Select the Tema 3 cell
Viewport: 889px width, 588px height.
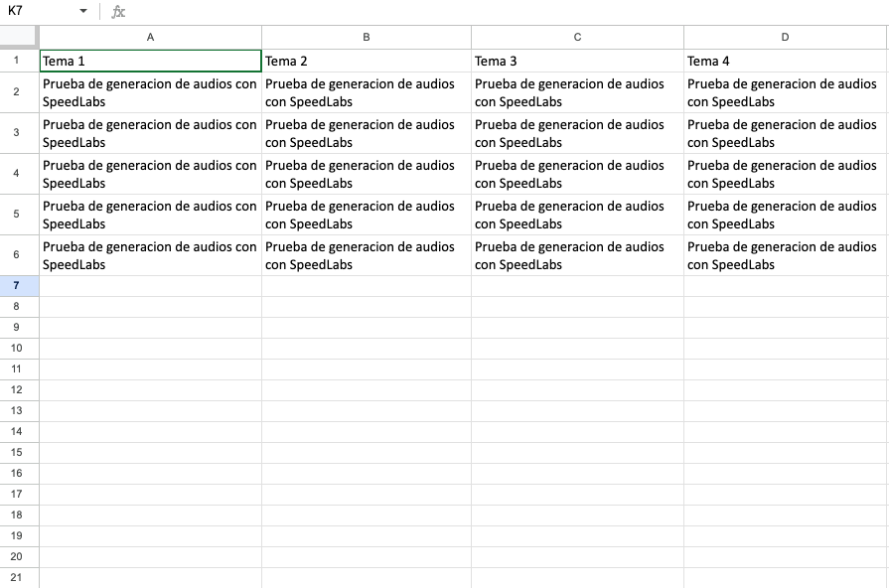577,61
